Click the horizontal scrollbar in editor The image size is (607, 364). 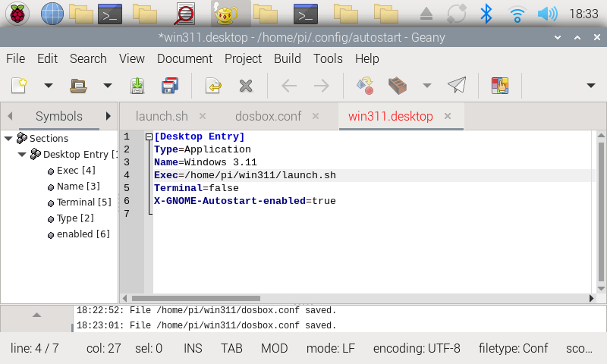click(197, 299)
